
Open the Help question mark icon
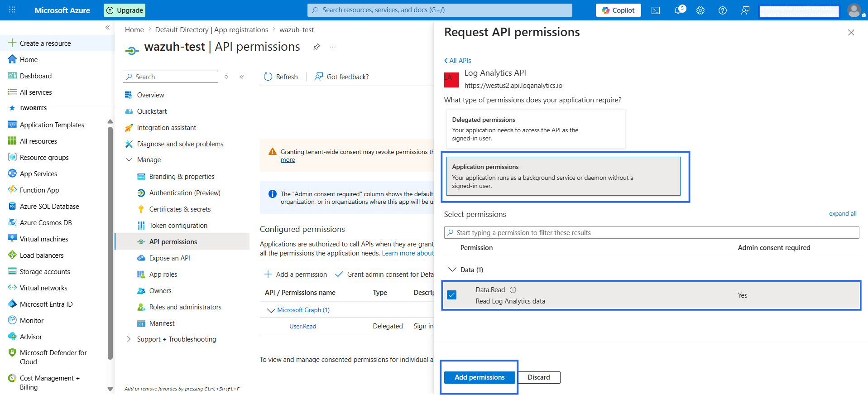click(x=723, y=10)
